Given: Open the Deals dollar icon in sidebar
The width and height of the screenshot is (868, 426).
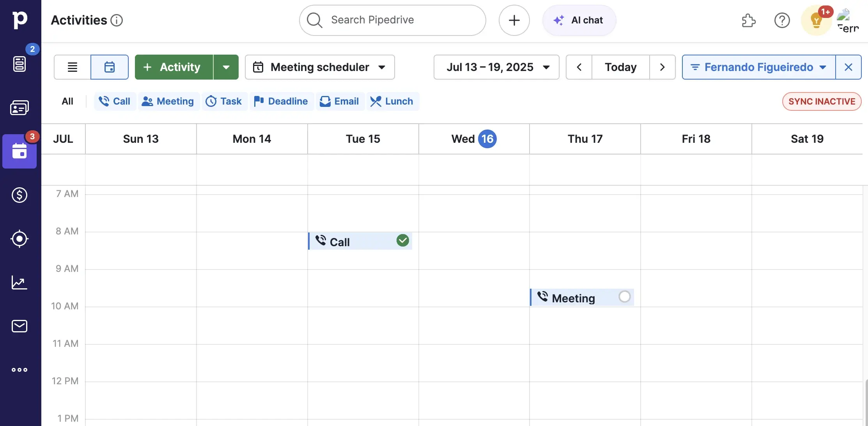Looking at the screenshot, I should point(19,195).
